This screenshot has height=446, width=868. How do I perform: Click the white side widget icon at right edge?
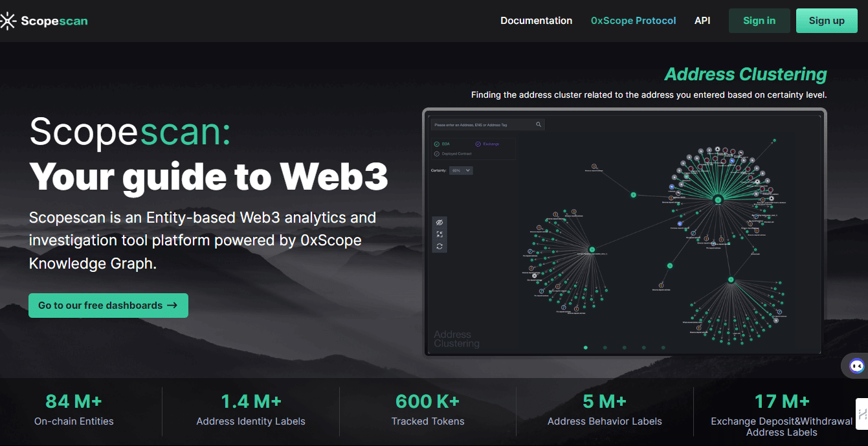(x=862, y=414)
